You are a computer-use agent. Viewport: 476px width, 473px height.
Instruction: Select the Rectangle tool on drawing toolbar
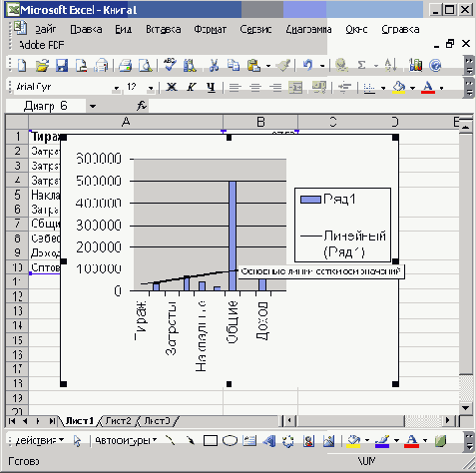(x=211, y=441)
